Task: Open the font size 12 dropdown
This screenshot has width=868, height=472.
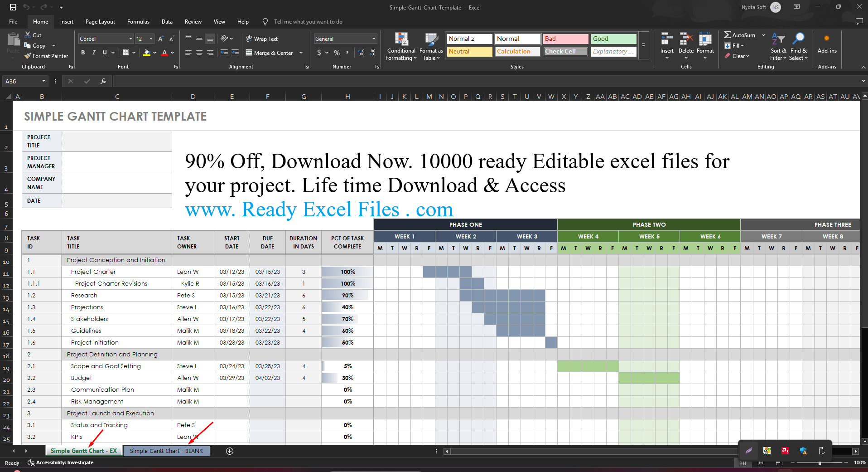Action: click(151, 39)
